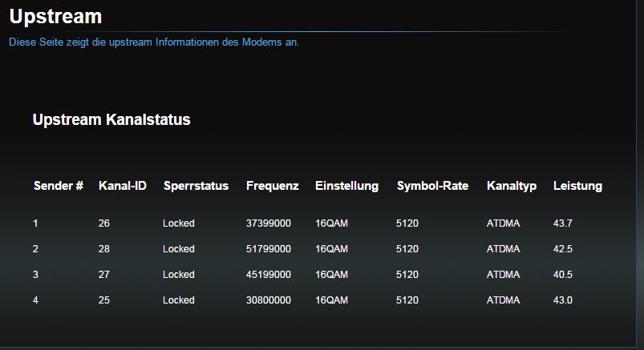Select the frequency value 30800000

click(x=268, y=300)
